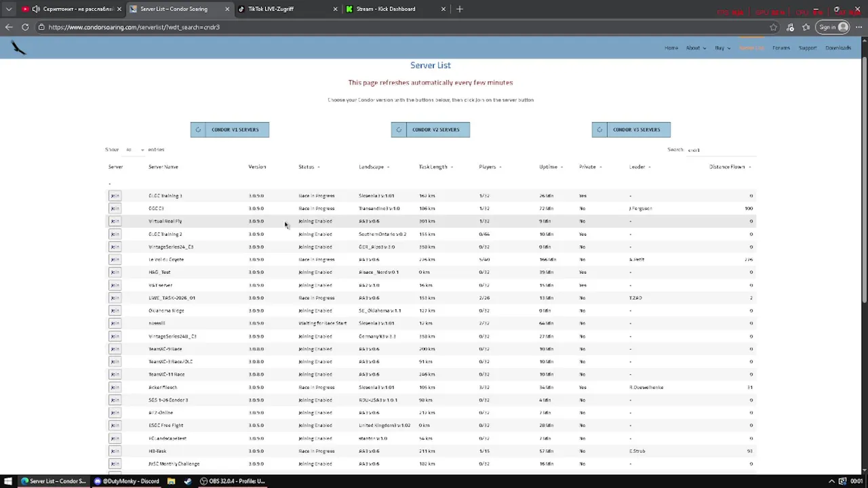Sort table by Status column
The image size is (868, 488).
coord(309,167)
